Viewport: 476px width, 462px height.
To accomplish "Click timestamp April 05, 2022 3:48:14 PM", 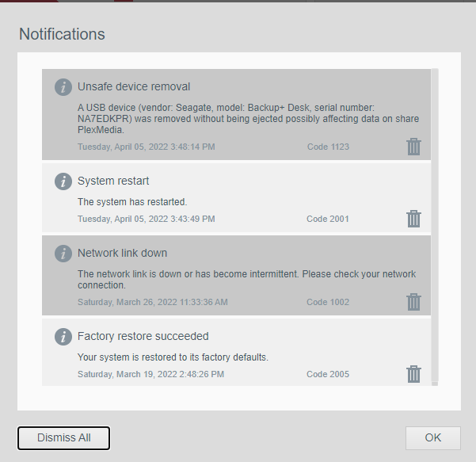I will (147, 147).
